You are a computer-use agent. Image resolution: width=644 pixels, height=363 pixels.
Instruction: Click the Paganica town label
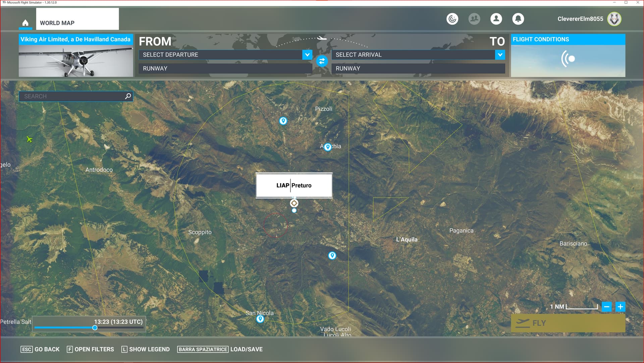tap(461, 231)
